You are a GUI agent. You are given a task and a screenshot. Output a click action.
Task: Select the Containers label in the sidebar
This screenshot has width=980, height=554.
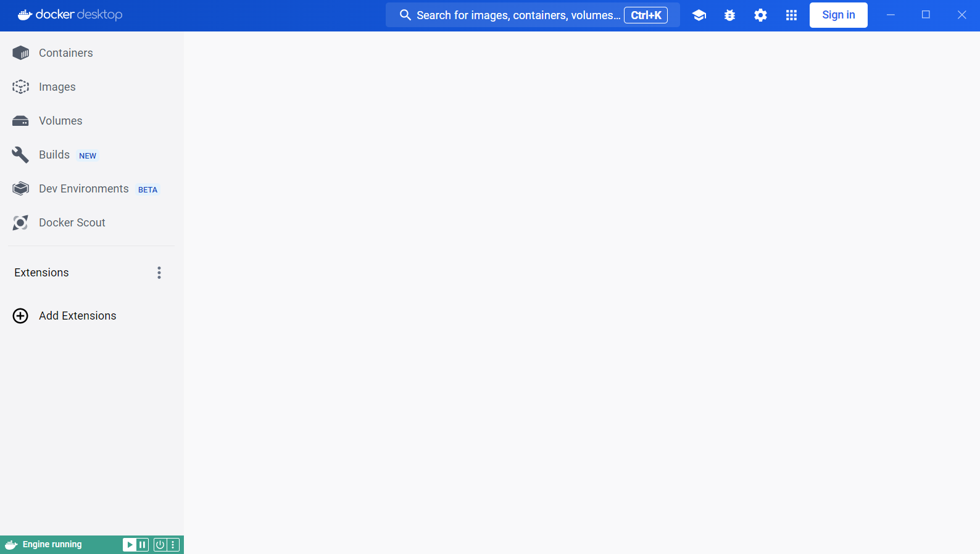(66, 53)
